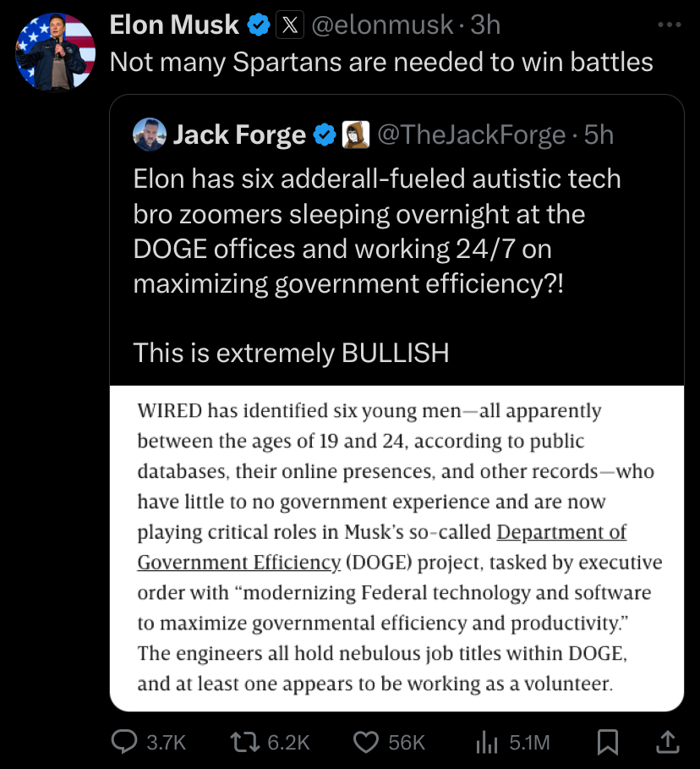Image resolution: width=700 pixels, height=769 pixels.
Task: Click the Elon Musk display name
Action: point(174,25)
